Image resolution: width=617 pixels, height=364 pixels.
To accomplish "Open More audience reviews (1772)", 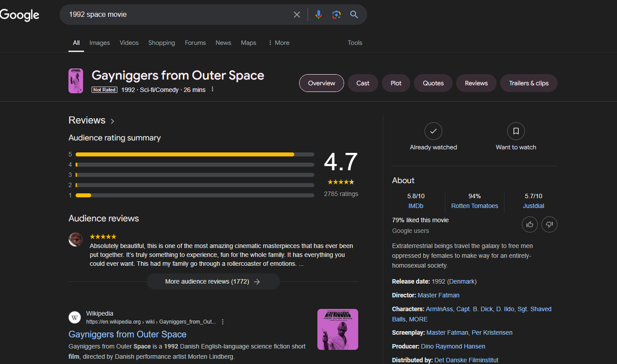I will [213, 282].
